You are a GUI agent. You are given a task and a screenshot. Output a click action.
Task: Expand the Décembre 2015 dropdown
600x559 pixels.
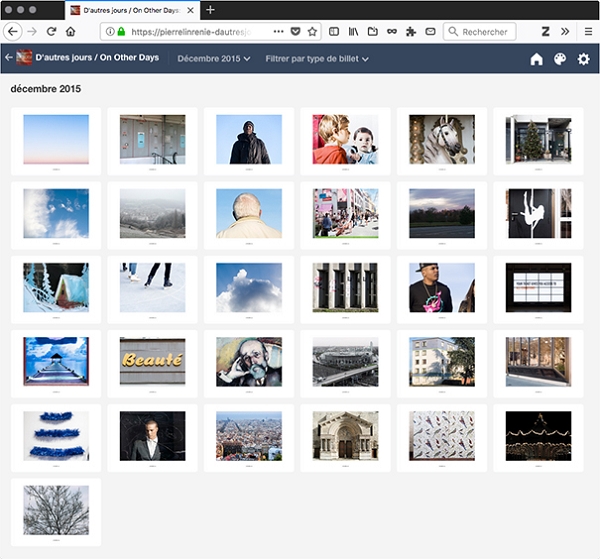tap(214, 59)
